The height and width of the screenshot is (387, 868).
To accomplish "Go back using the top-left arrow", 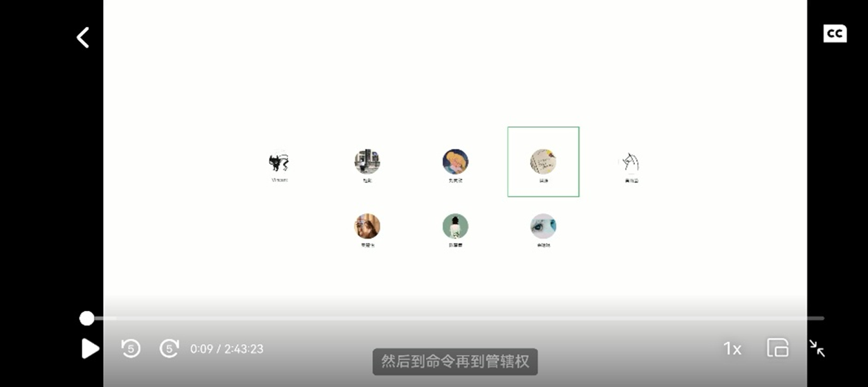I will click(x=83, y=37).
